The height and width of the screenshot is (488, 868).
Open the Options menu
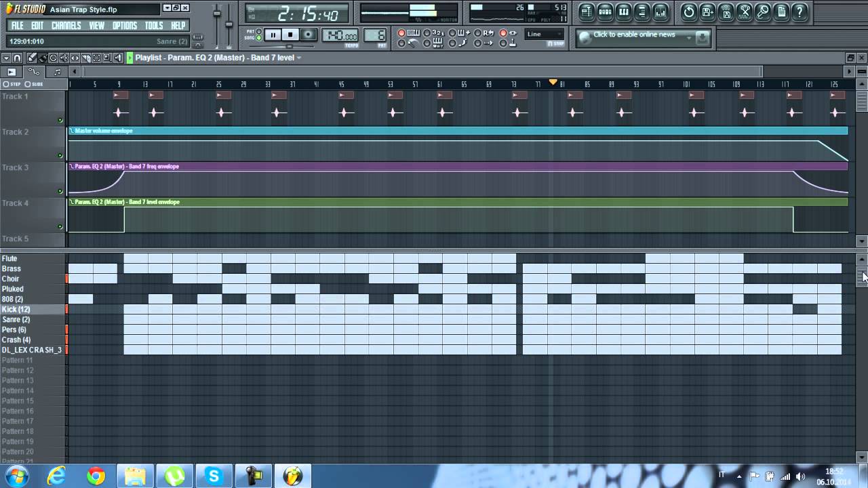coord(125,25)
